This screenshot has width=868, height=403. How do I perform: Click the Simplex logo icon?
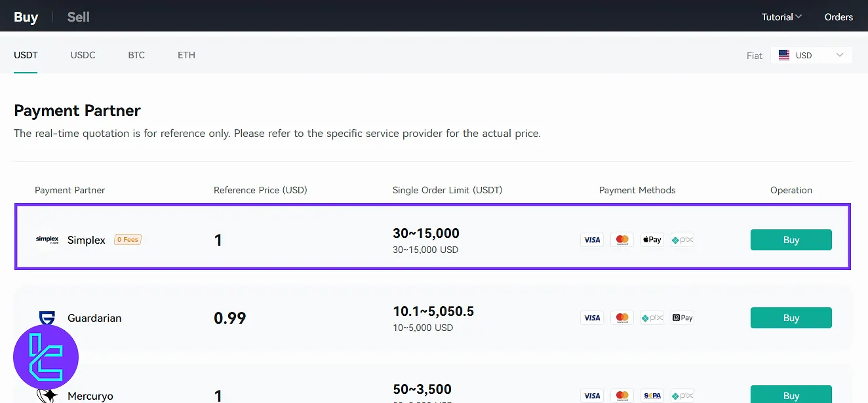point(47,240)
